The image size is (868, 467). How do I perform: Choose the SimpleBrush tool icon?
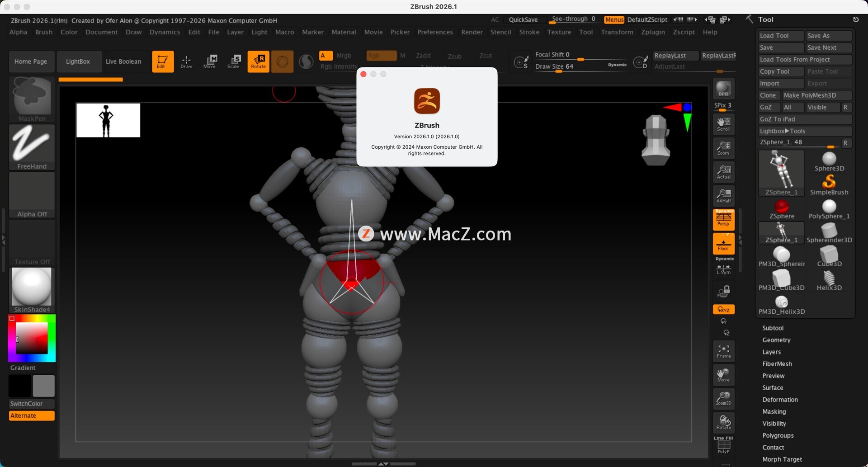[x=829, y=185]
